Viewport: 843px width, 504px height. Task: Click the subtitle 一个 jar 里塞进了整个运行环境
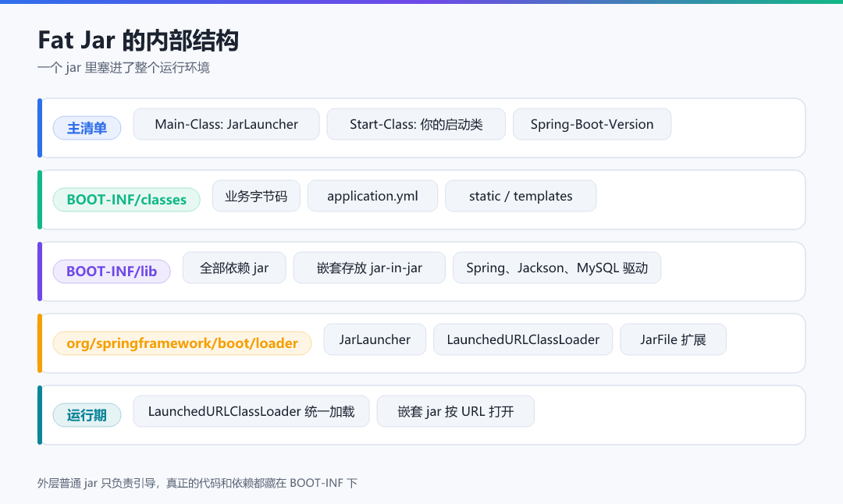click(123, 68)
